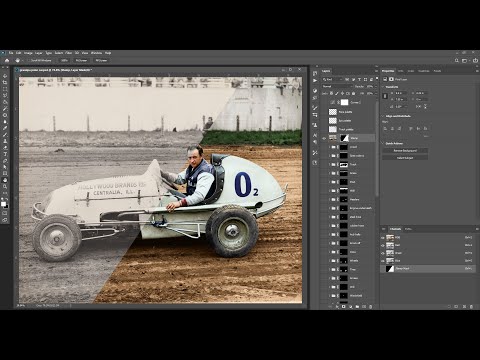Collapse the Transform section in Properties
The image size is (480, 360).
pos(383,87)
